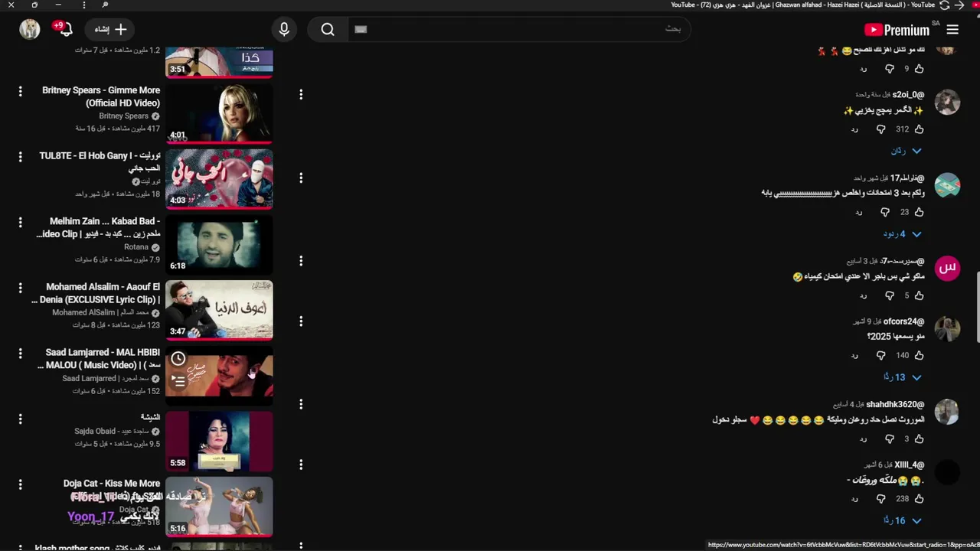Screen dimensions: 980x551
Task: Open the shahdhk3620 username link
Action: coord(895,404)
